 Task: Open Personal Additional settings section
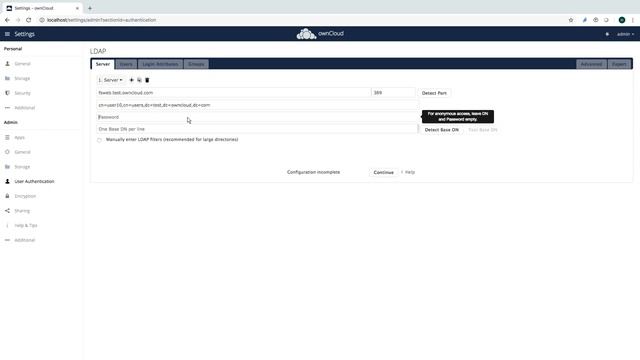[x=24, y=108]
